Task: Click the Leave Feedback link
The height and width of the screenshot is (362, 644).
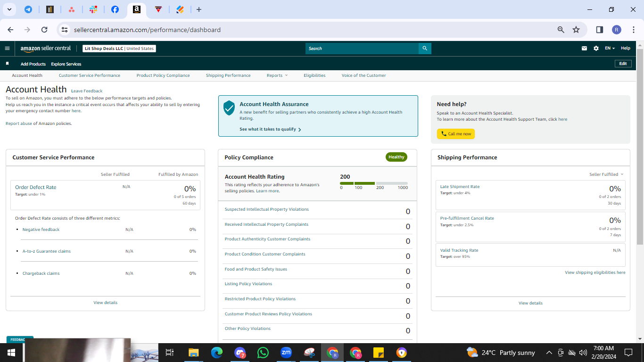Action: point(87,91)
